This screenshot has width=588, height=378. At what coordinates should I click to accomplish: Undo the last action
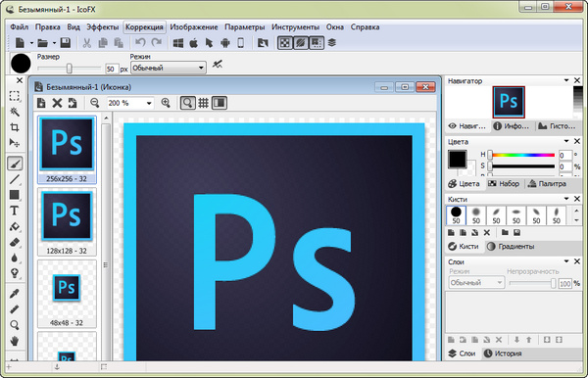[x=140, y=43]
